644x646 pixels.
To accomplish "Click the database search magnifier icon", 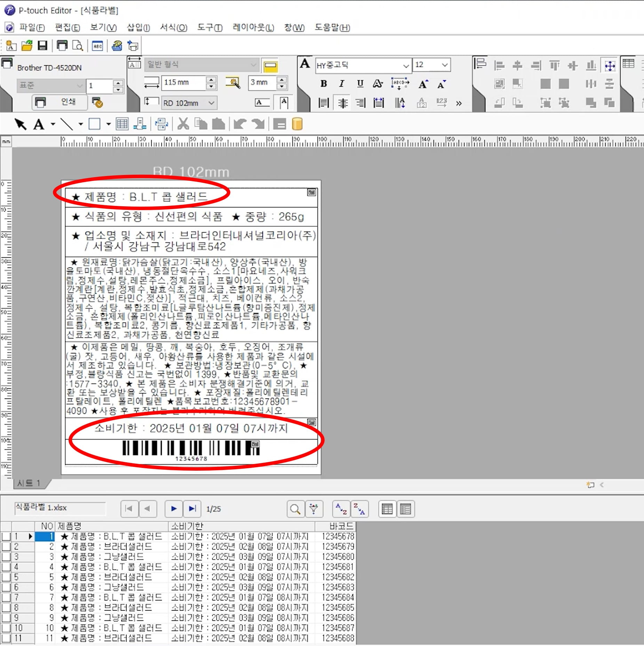I will coord(295,509).
